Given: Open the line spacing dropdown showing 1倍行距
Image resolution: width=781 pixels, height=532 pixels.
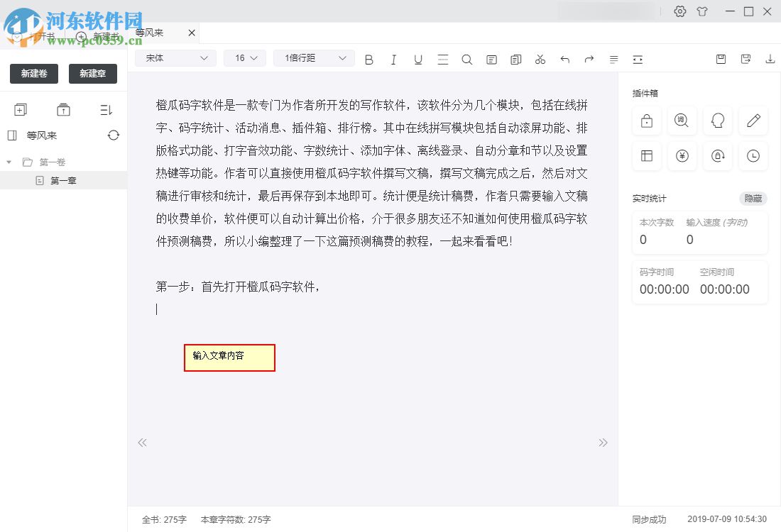Looking at the screenshot, I should tap(313, 58).
